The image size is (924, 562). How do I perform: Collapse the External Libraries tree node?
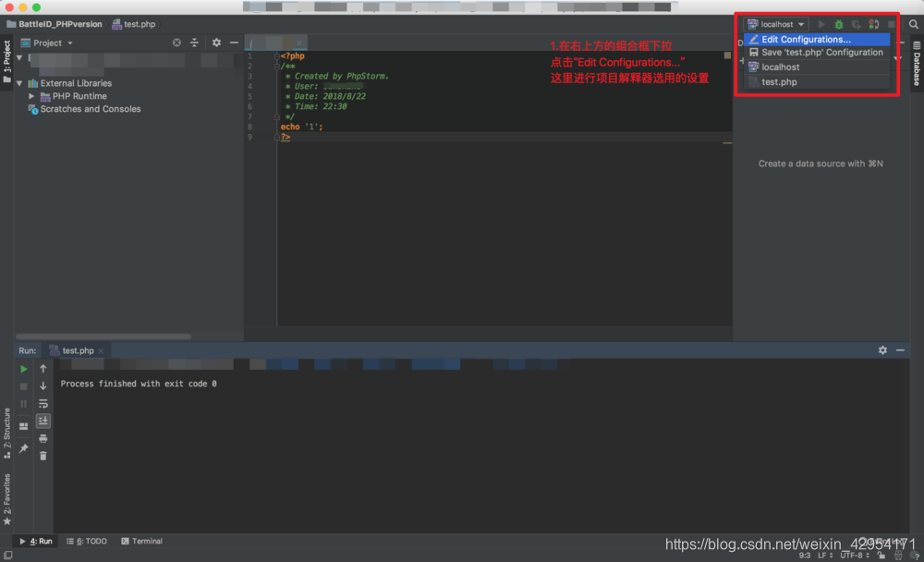click(19, 83)
